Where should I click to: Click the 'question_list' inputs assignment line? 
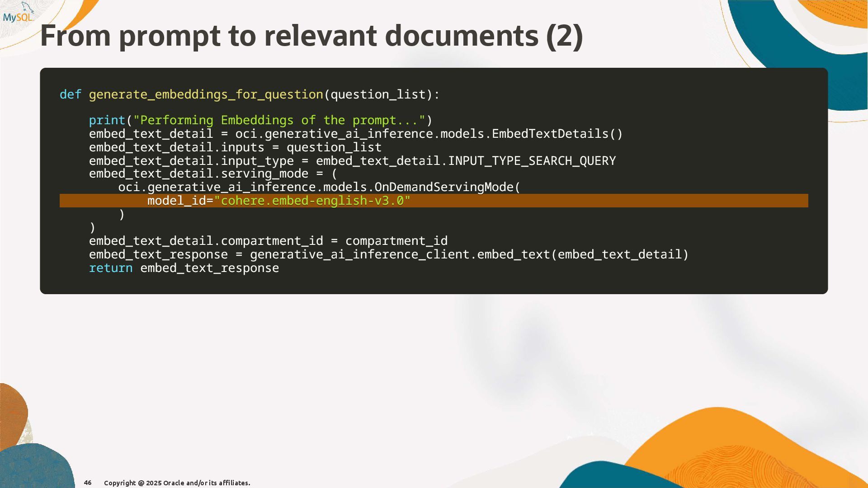coord(235,147)
